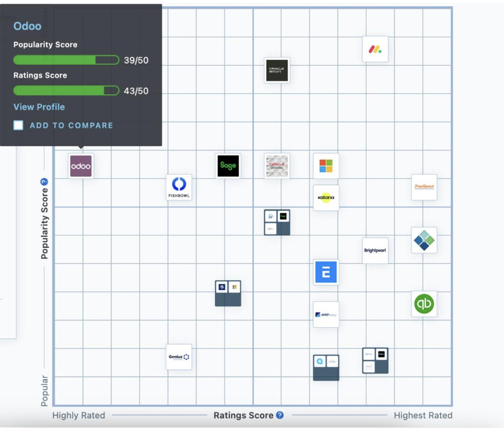
Task: Open the QuickBooks logo tile
Action: pos(424,304)
